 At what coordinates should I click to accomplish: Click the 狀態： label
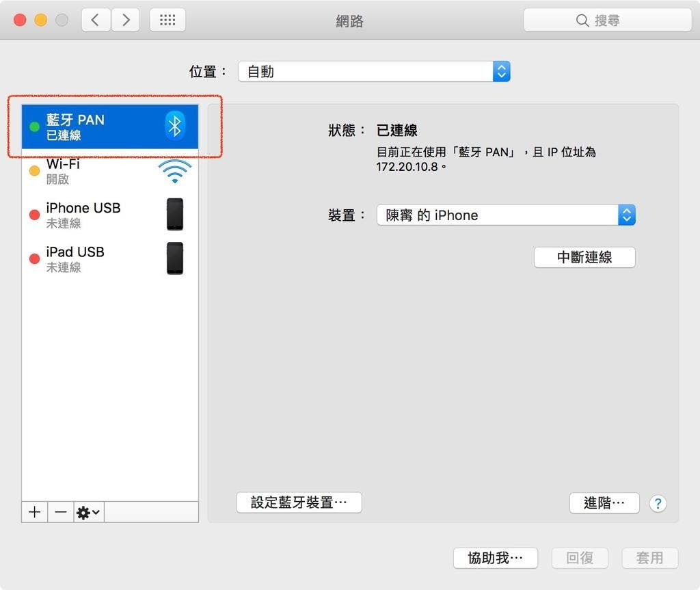347,131
